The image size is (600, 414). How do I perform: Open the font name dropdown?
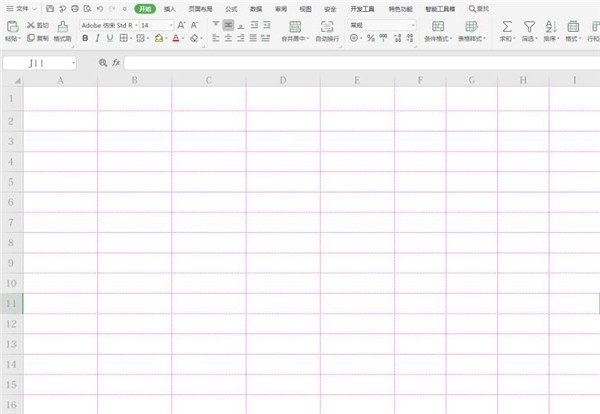(x=136, y=25)
